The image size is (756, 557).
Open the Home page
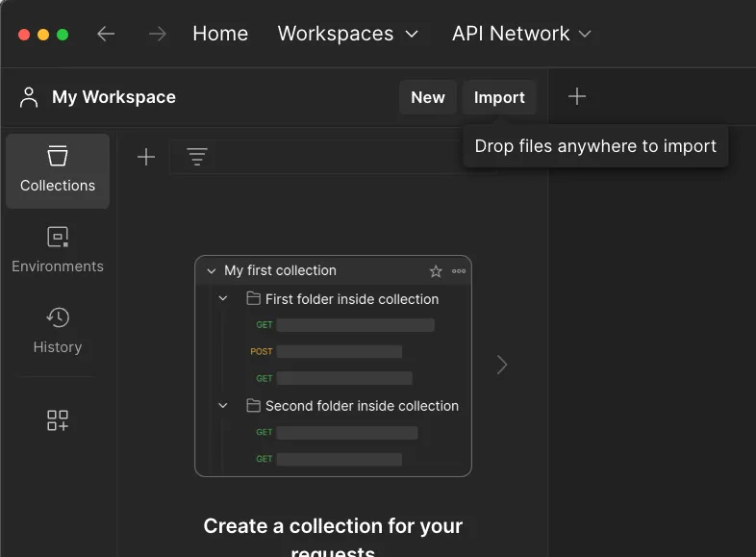[x=220, y=34]
